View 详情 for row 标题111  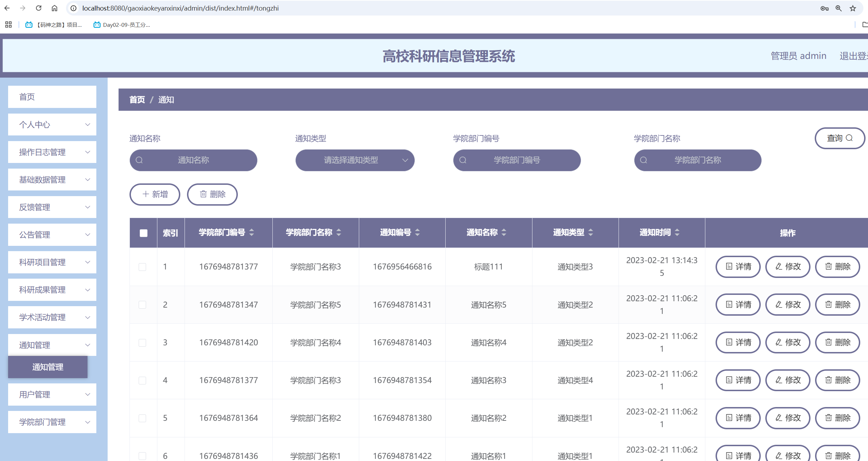tap(738, 267)
